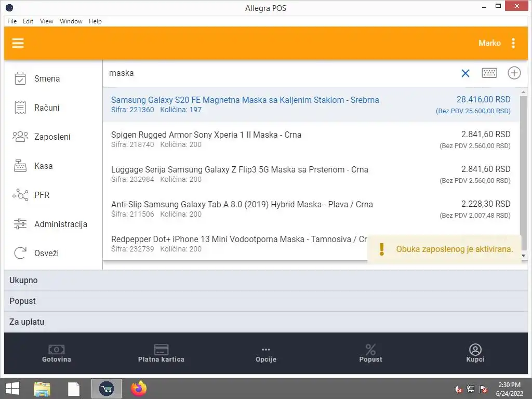Image resolution: width=532 pixels, height=399 pixels.
Task: Pay with Platna kartica button
Action: 161,353
